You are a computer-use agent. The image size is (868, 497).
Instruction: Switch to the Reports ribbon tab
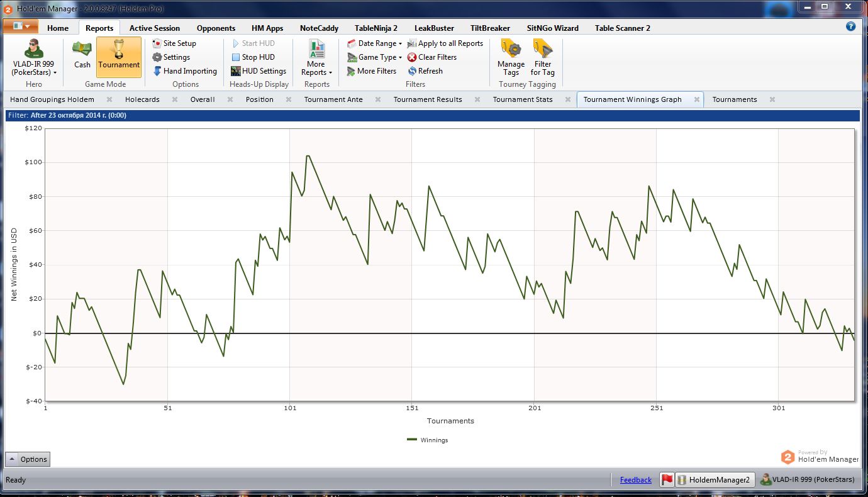99,28
